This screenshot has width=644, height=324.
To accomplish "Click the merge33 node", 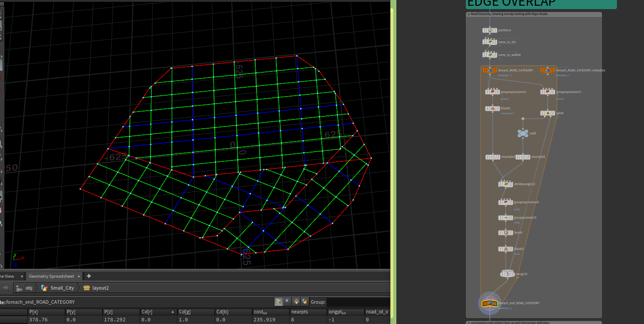I will [x=508, y=274].
